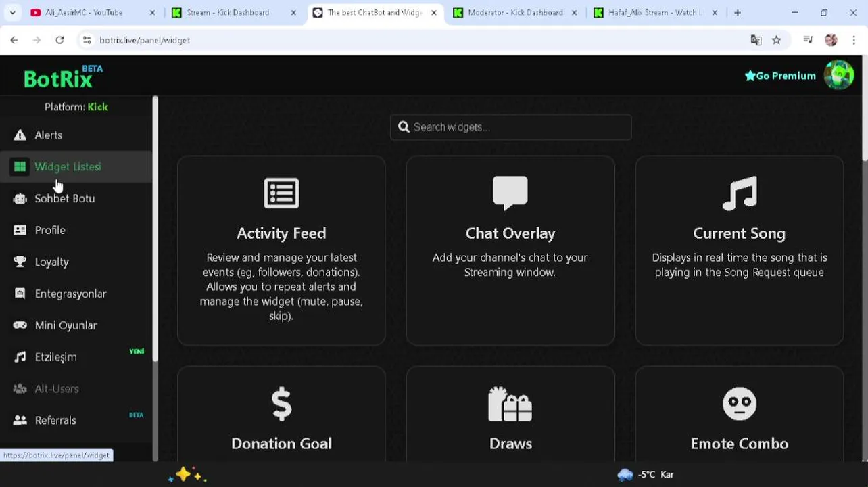Open a new browser tab
The height and width of the screenshot is (487, 868).
(738, 12)
